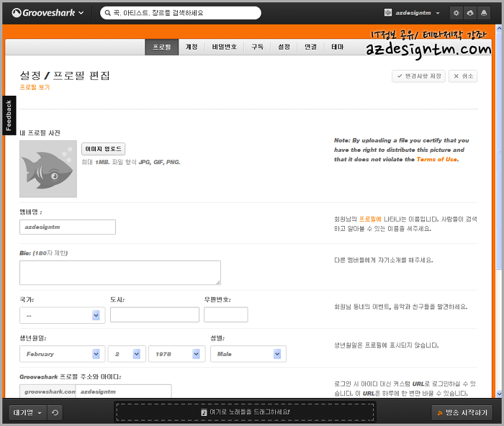Focus the song search field
Viewport: 504px width, 426px height.
(181, 13)
